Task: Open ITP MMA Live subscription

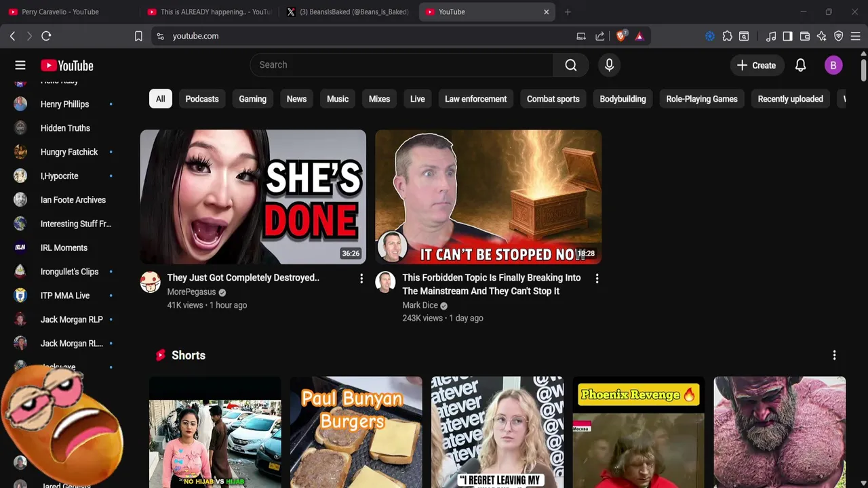Action: pyautogui.click(x=64, y=296)
